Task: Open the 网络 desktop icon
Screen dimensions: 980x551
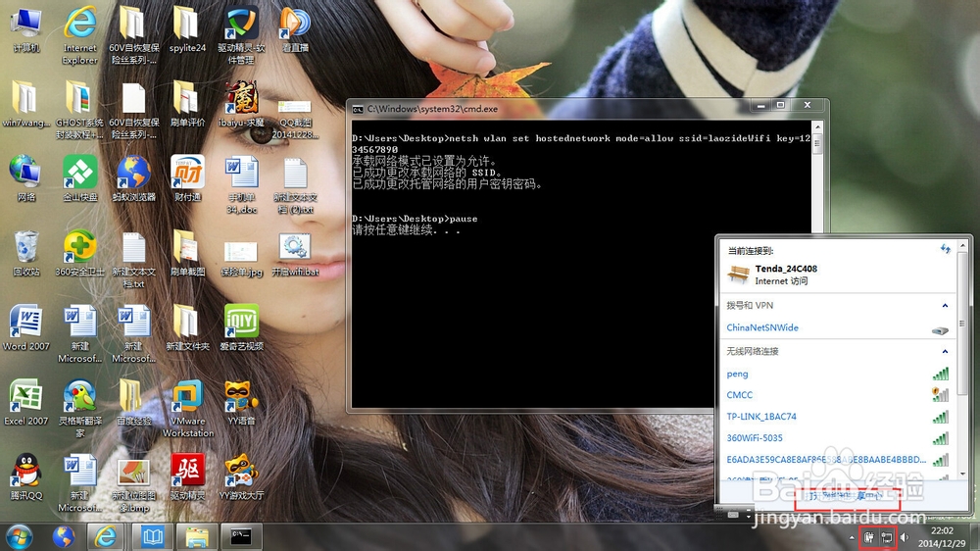Action: click(x=26, y=178)
